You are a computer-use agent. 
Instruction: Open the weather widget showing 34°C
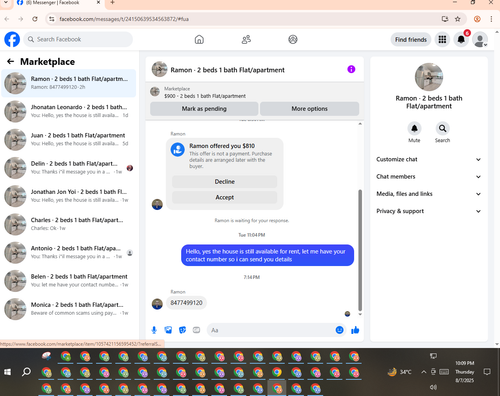[400, 372]
